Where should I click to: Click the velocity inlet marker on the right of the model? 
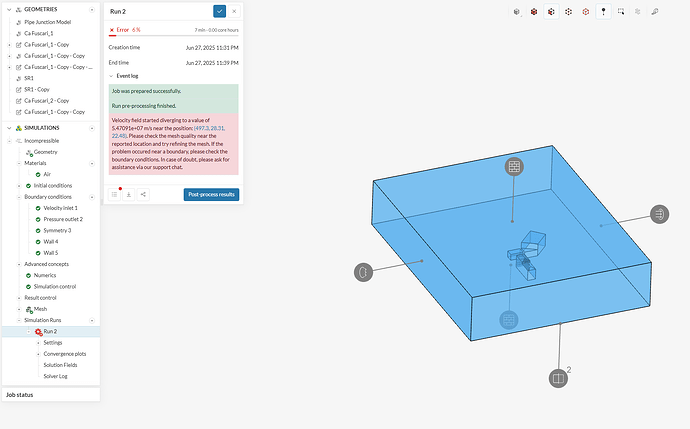tap(659, 214)
